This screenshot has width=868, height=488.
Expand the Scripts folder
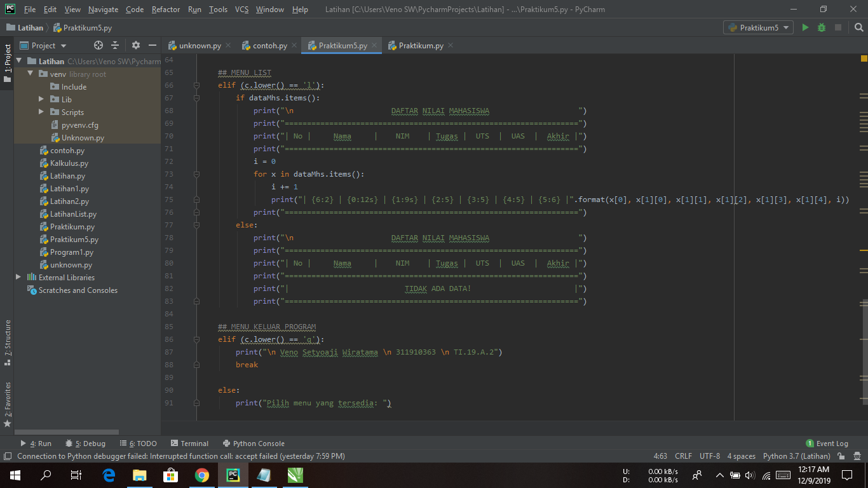point(41,112)
